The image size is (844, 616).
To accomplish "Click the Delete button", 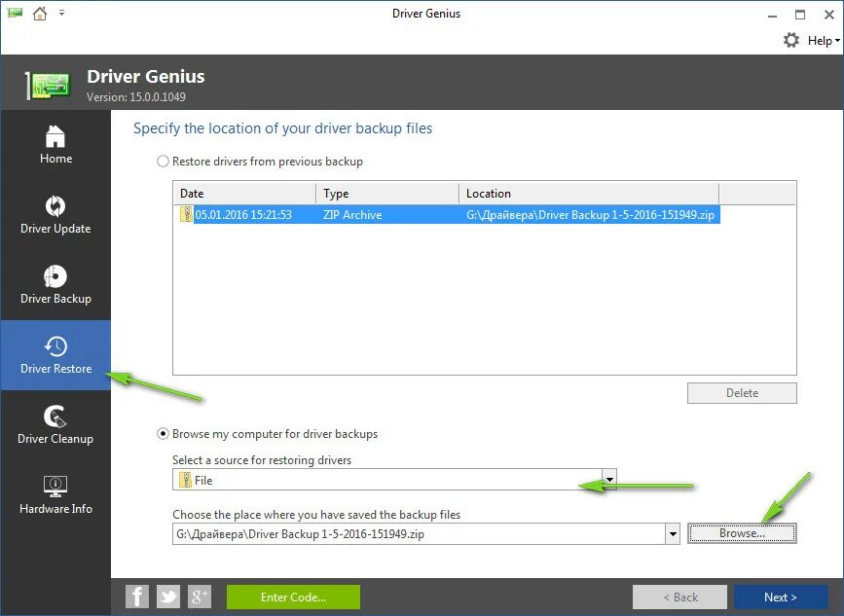I will 742,393.
